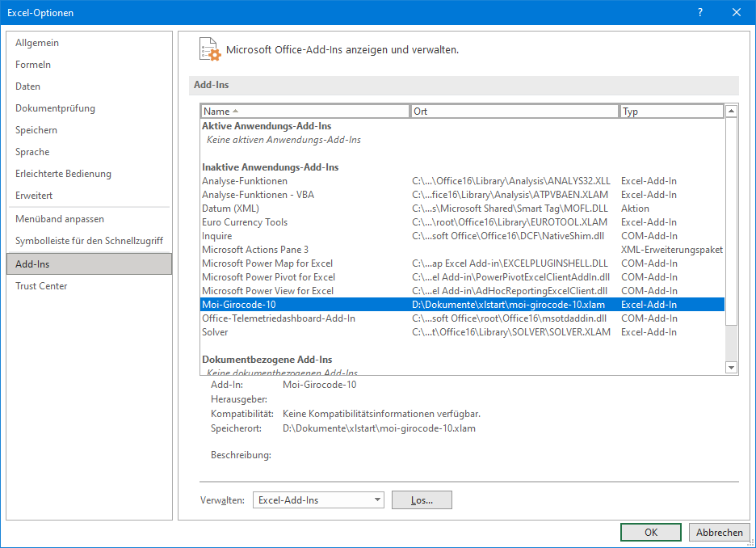This screenshot has height=548, width=756.
Task: Click the msotdaddin.dll path cell
Action: click(509, 318)
